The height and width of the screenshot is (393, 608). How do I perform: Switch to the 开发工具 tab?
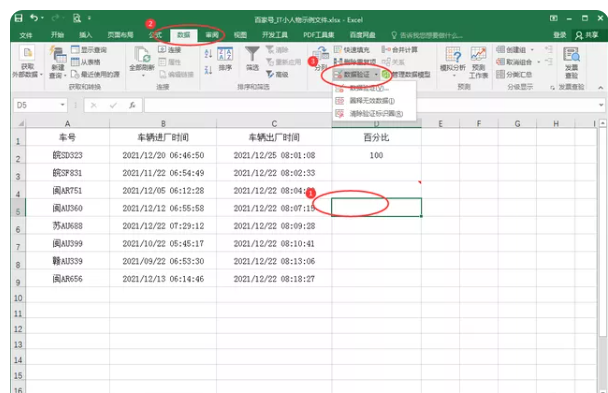(275, 35)
